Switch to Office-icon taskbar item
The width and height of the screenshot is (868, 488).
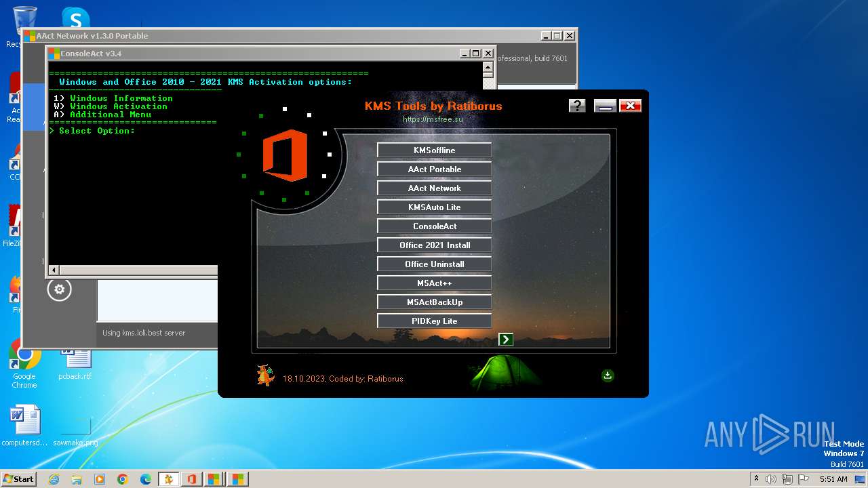tap(191, 479)
